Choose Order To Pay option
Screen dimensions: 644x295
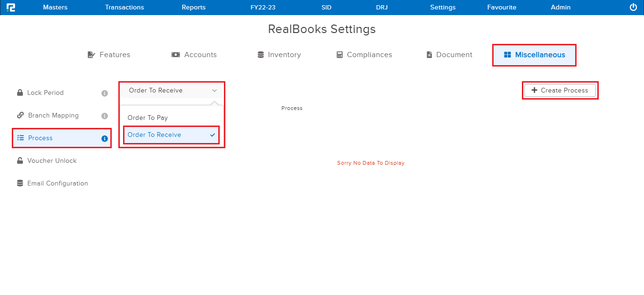(148, 118)
